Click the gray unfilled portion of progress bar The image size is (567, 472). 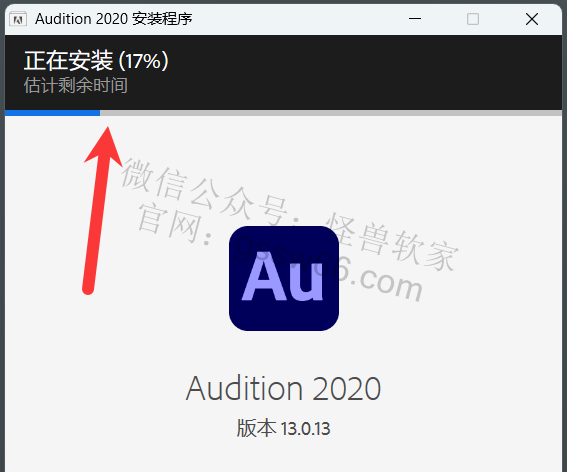tap(331, 113)
